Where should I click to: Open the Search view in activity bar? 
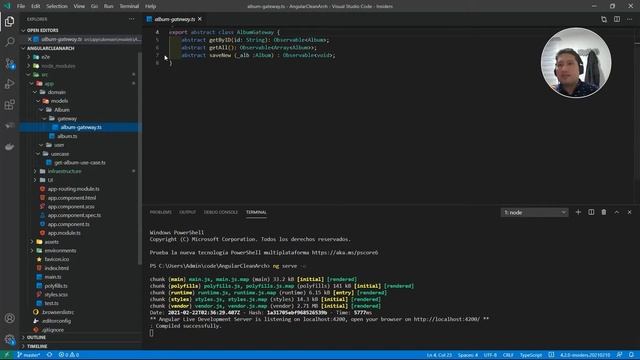click(9, 42)
